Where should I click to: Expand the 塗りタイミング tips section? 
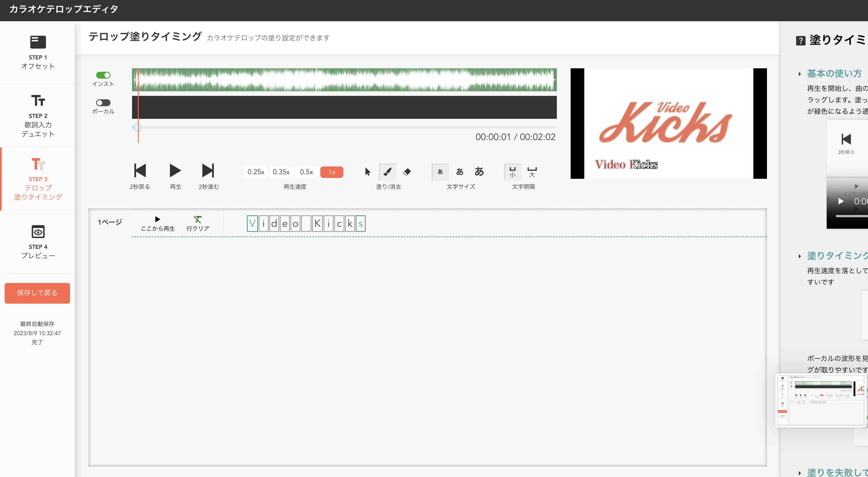click(837, 256)
